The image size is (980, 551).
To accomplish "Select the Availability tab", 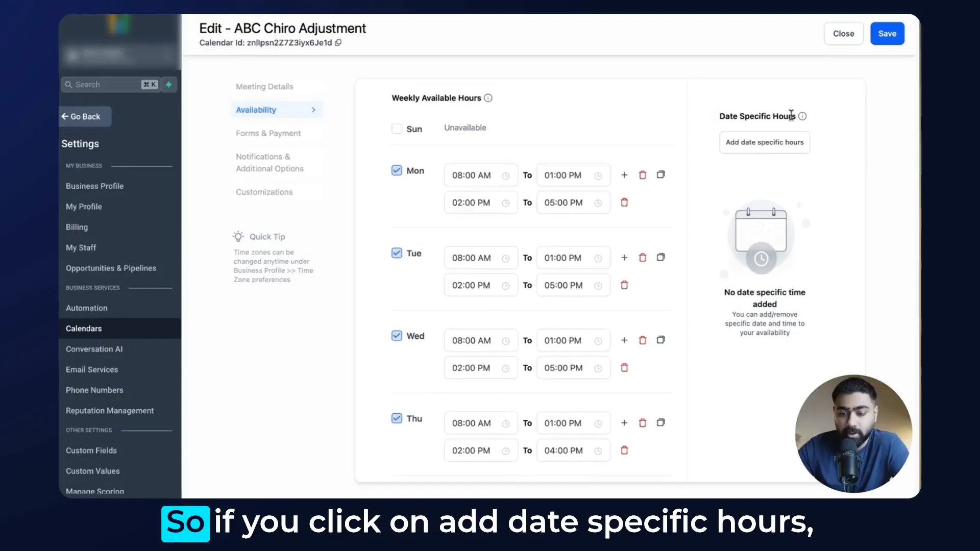I will coord(276,110).
